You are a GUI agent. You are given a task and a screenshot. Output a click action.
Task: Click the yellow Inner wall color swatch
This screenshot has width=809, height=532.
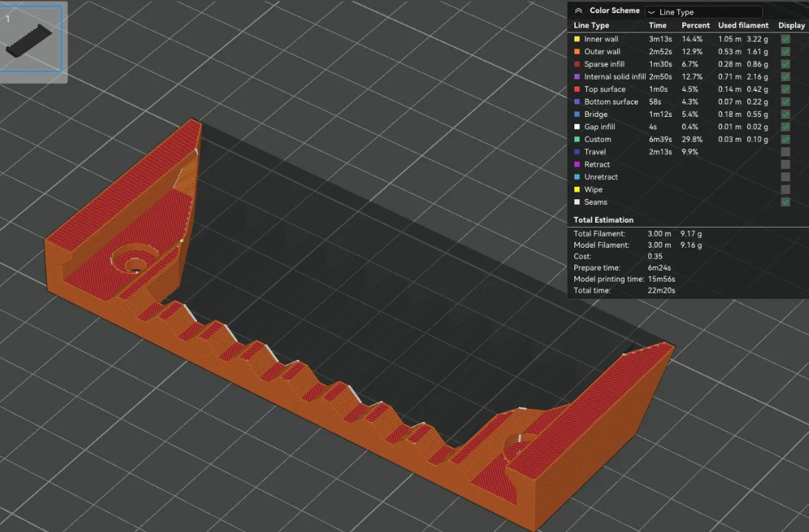pyautogui.click(x=577, y=39)
